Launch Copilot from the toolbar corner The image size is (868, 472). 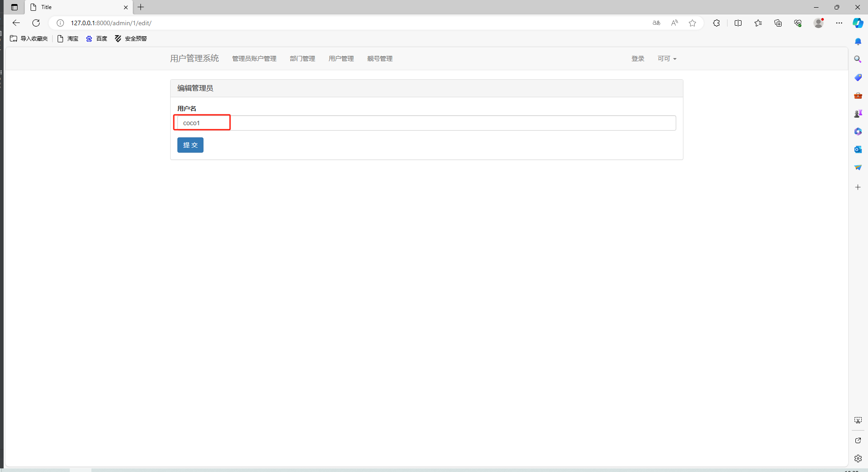pyautogui.click(x=858, y=23)
